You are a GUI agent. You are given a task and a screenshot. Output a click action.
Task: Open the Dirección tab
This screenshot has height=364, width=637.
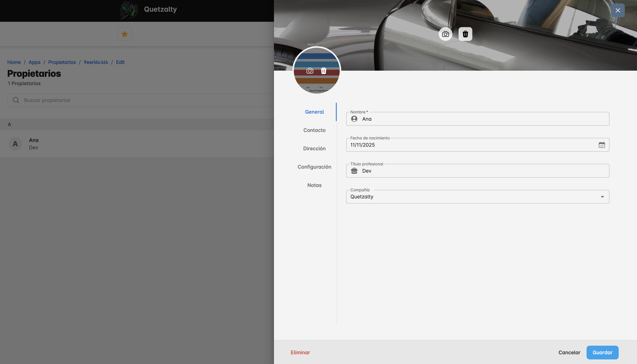(x=314, y=149)
